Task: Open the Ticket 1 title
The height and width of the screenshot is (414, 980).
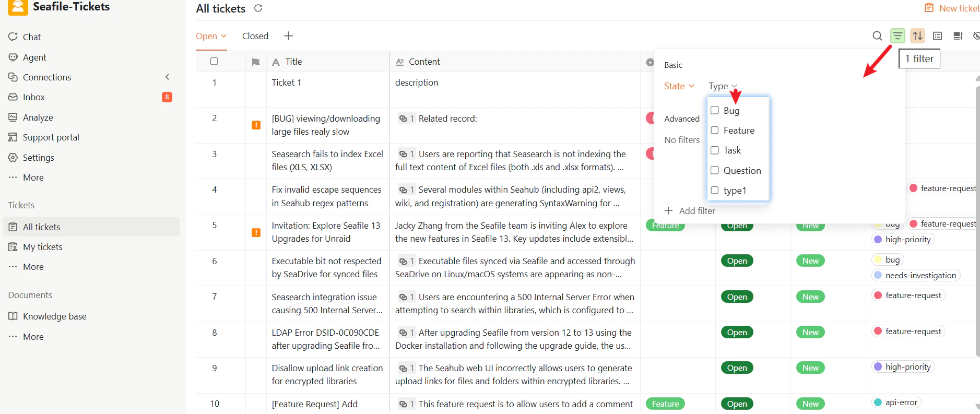Action: tap(286, 82)
